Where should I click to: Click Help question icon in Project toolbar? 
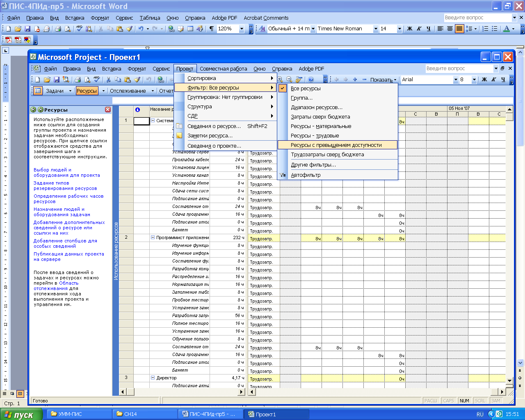coord(311,80)
